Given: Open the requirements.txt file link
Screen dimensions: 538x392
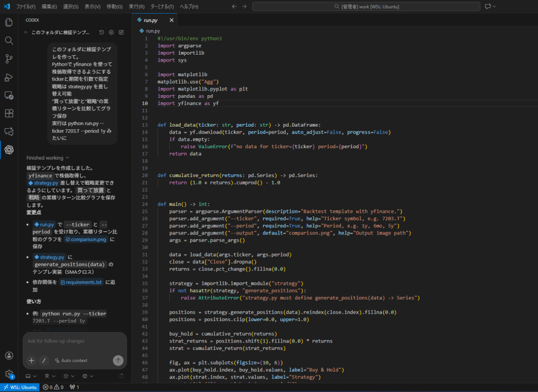Looking at the screenshot, I should pyautogui.click(x=81, y=282).
